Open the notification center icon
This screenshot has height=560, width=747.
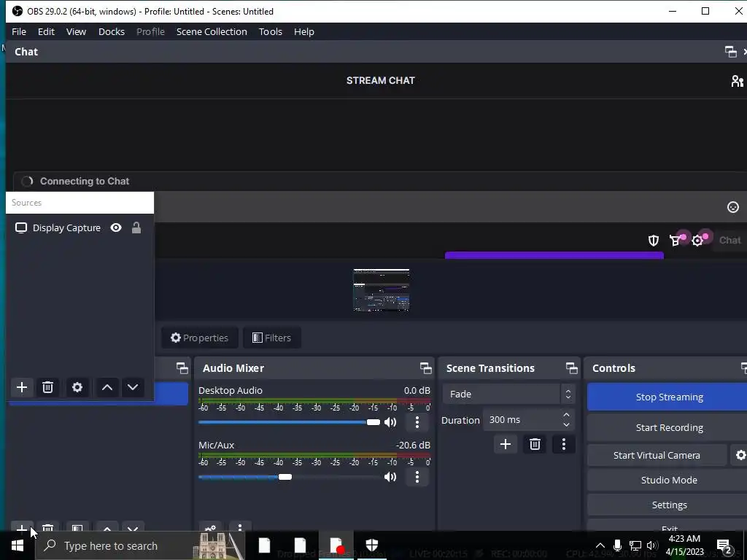pyautogui.click(x=724, y=546)
